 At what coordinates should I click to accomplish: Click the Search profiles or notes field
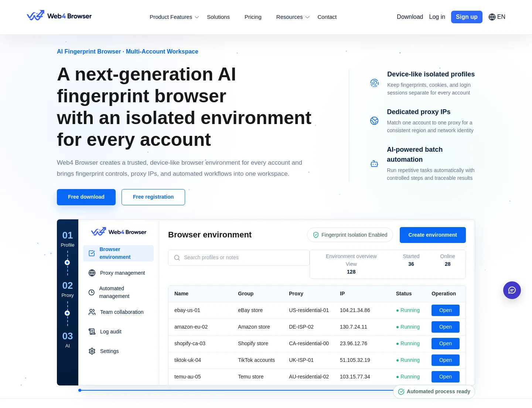pos(239,258)
